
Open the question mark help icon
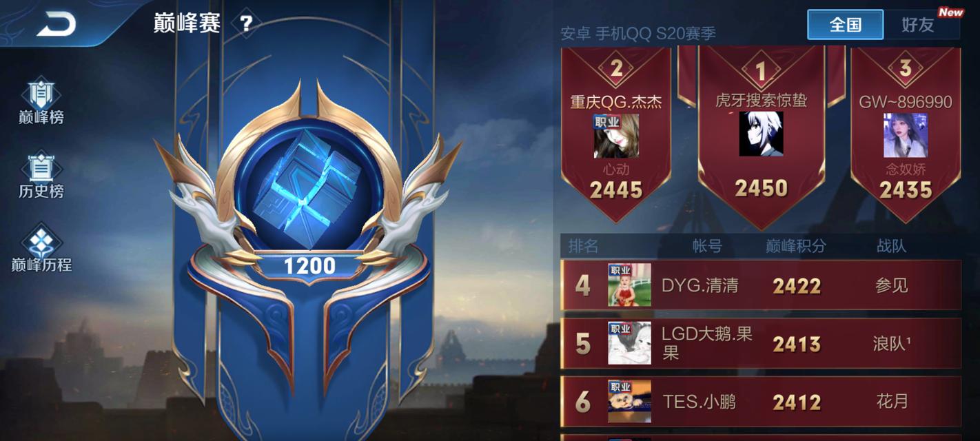[x=246, y=24]
